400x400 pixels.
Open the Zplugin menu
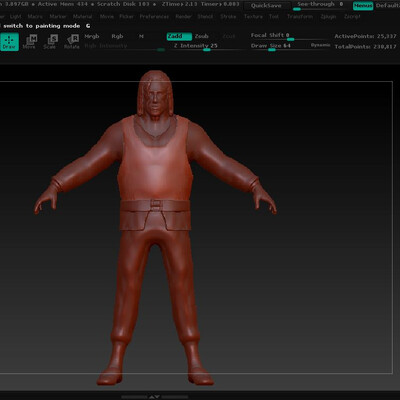point(328,16)
